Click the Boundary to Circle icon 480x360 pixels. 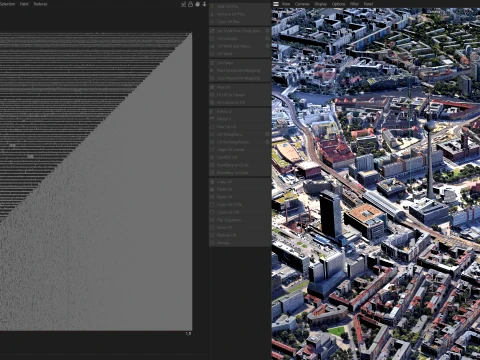(x=212, y=165)
